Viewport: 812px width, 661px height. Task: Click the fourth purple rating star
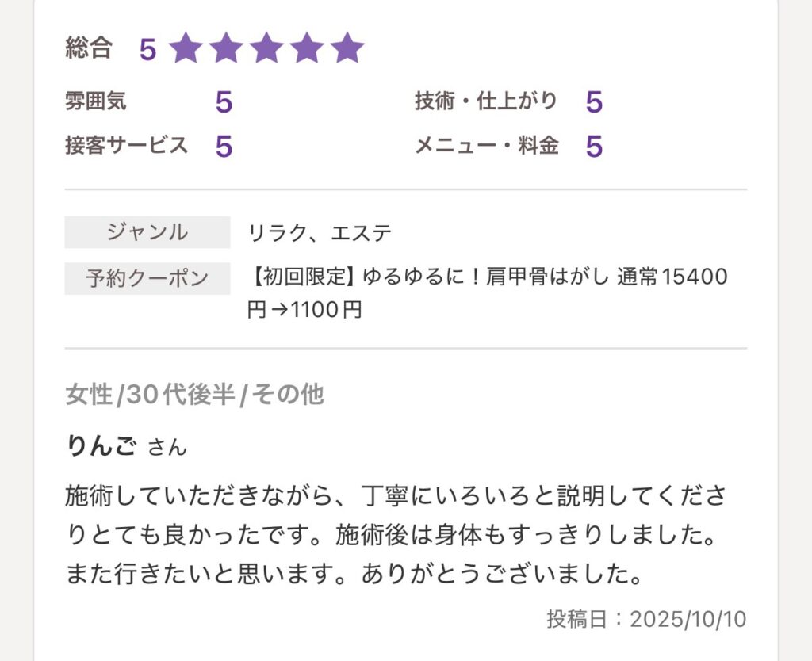point(307,48)
